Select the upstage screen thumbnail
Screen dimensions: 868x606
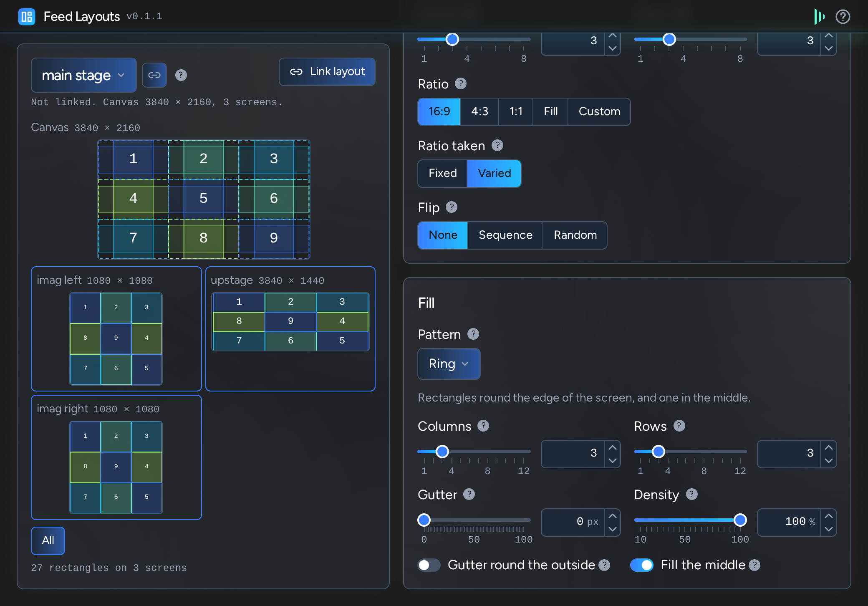[x=290, y=329]
